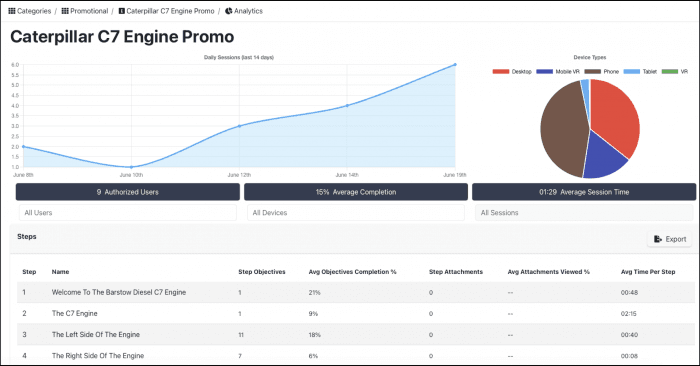Viewport: 700px width, 366px height.
Task: Select the row named The C7 Engine
Action: (356, 313)
